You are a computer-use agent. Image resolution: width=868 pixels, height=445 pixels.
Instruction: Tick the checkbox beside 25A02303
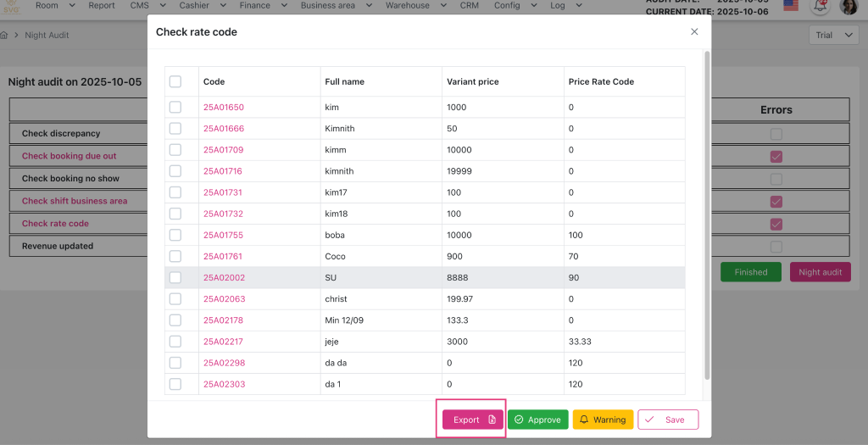tap(175, 384)
